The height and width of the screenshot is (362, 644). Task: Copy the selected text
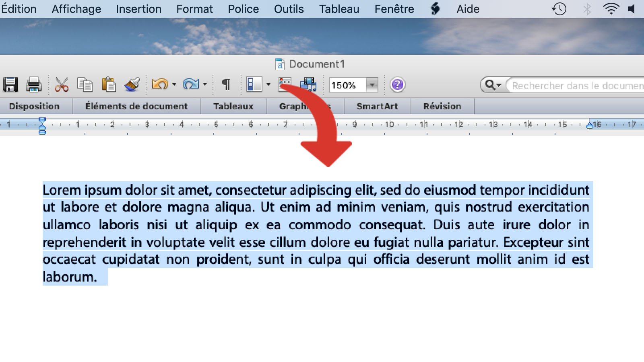point(85,84)
